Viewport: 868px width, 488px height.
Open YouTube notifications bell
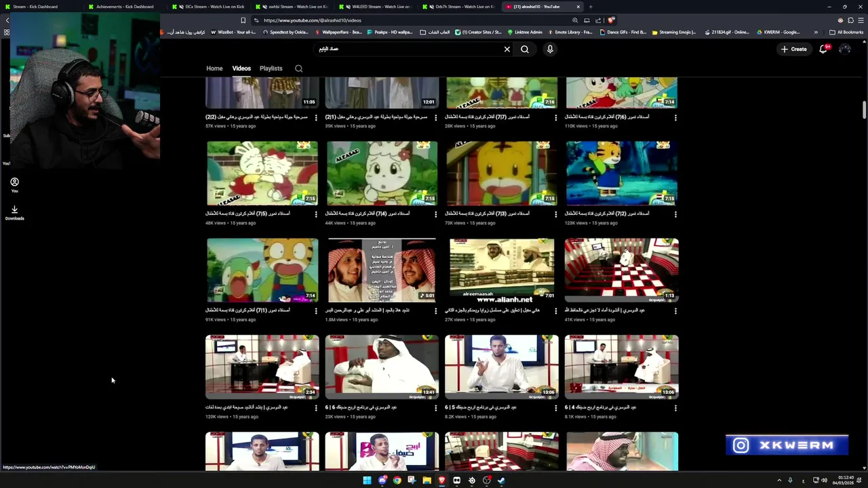[x=823, y=49]
